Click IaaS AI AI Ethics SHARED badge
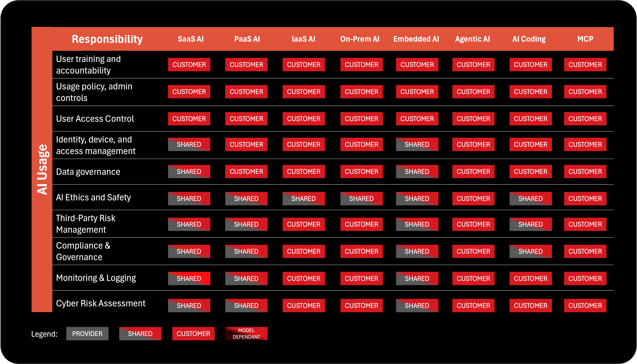The width and height of the screenshot is (637, 364). pyautogui.click(x=303, y=199)
